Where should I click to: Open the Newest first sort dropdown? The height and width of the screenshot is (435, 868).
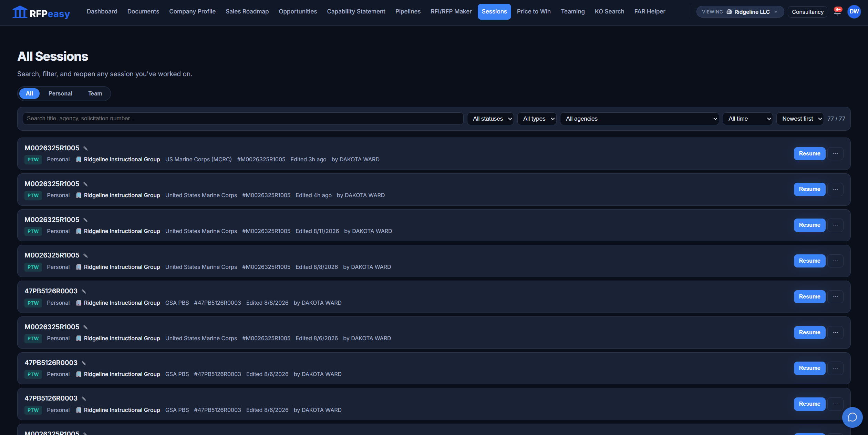click(x=800, y=119)
